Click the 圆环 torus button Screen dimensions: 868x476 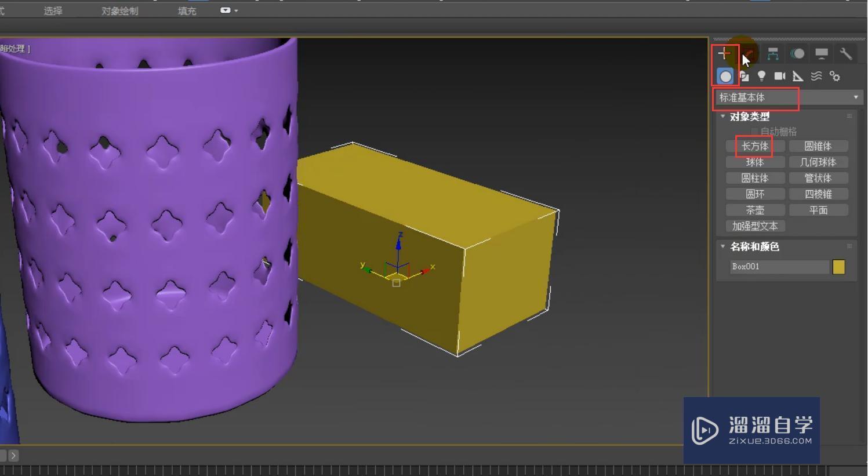pyautogui.click(x=755, y=194)
